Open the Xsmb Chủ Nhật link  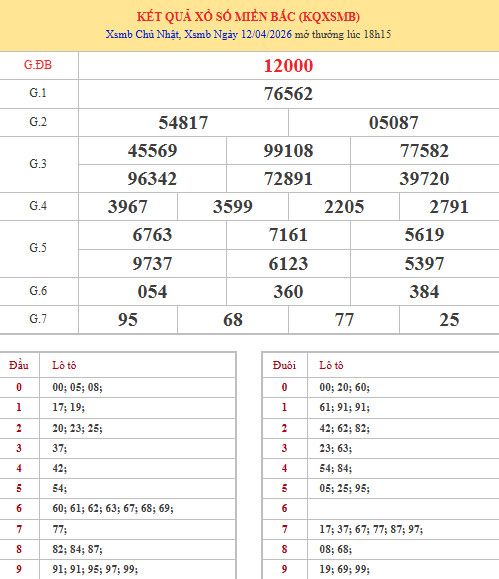tap(143, 34)
